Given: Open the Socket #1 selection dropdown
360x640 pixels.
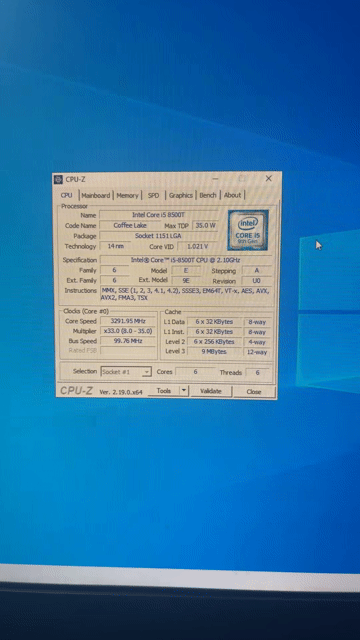Looking at the screenshot, I should click(126, 372).
